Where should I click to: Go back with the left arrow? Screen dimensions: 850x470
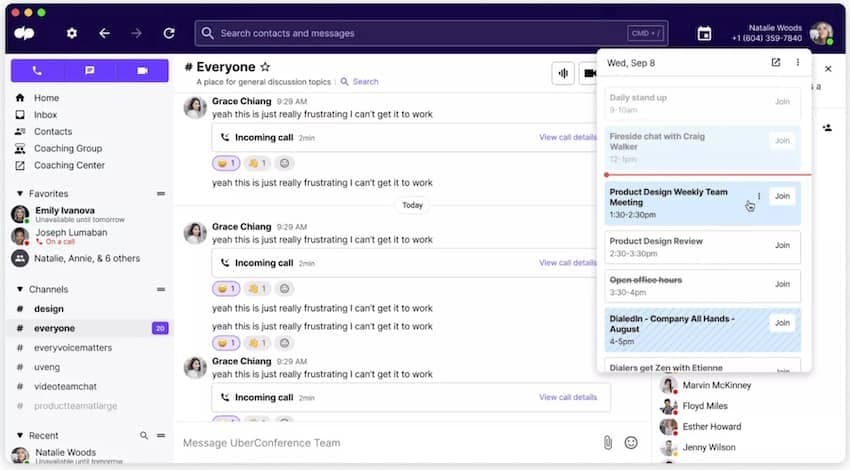pyautogui.click(x=105, y=34)
